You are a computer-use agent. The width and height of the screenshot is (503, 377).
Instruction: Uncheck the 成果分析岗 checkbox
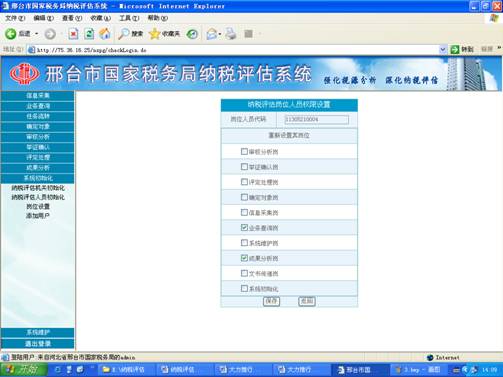tap(244, 258)
